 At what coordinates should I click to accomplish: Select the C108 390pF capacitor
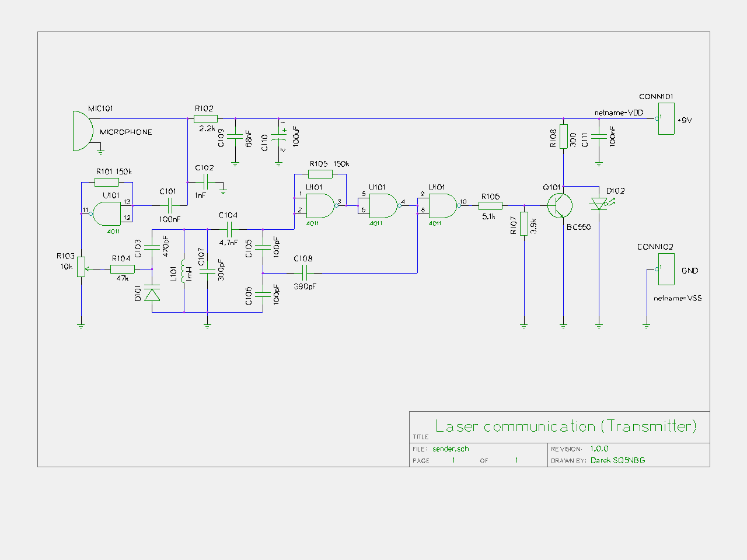point(304,272)
